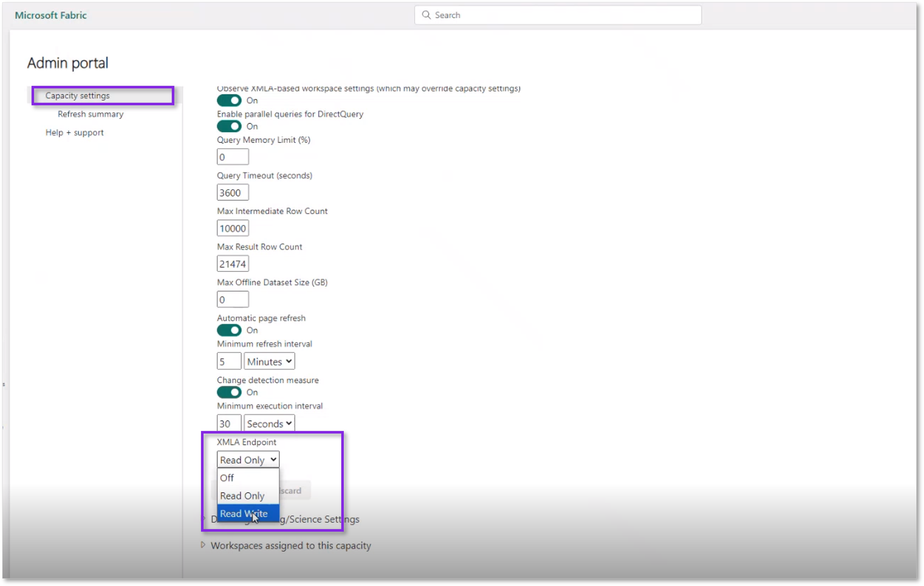This screenshot has height=586, width=924.
Task: Click the Discard button
Action: click(x=290, y=490)
